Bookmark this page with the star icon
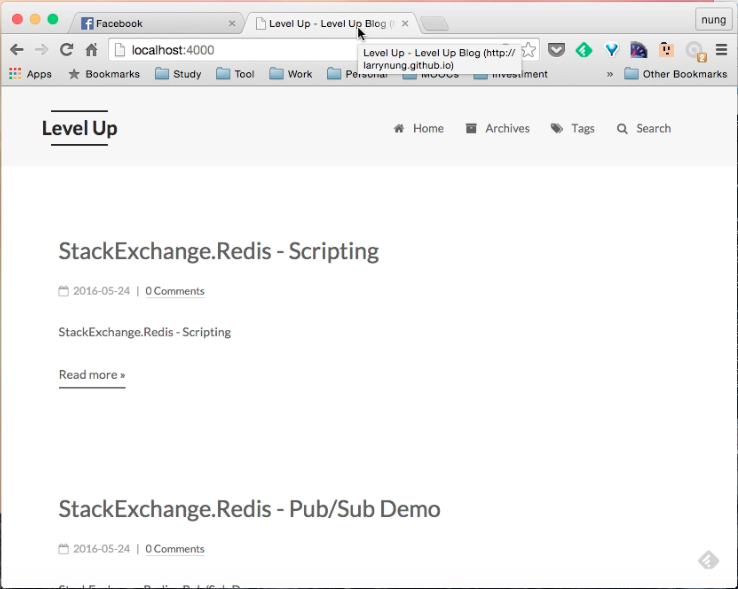738x589 pixels. [529, 49]
